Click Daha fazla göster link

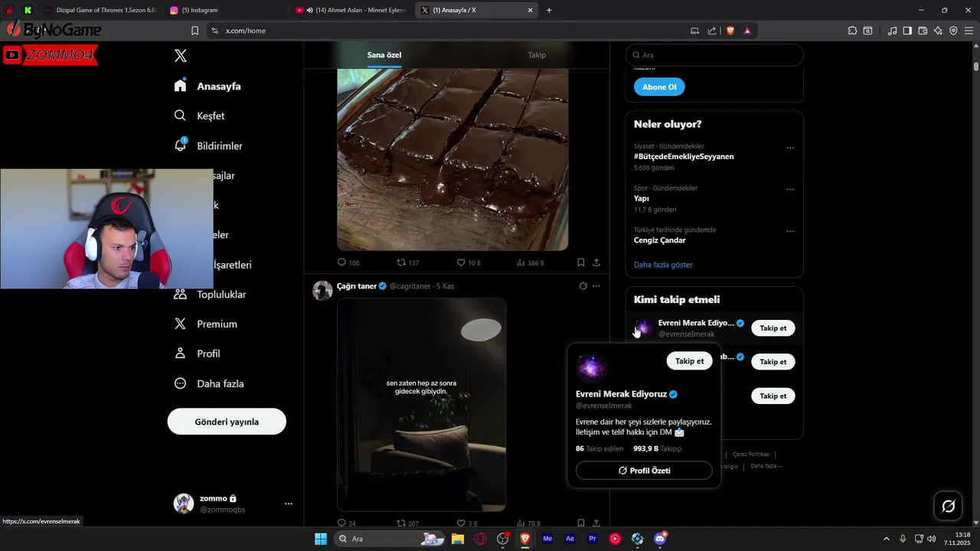pyautogui.click(x=663, y=265)
